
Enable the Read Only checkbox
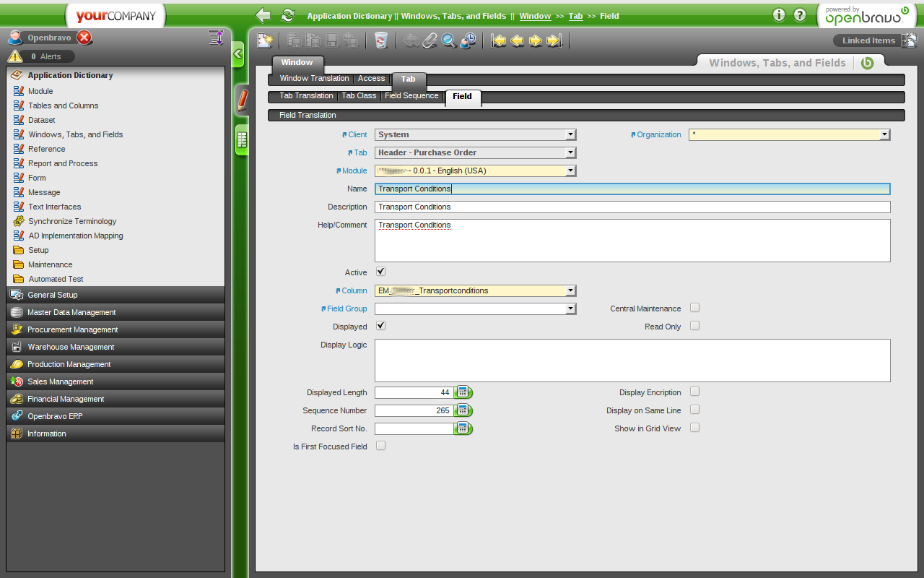point(694,326)
